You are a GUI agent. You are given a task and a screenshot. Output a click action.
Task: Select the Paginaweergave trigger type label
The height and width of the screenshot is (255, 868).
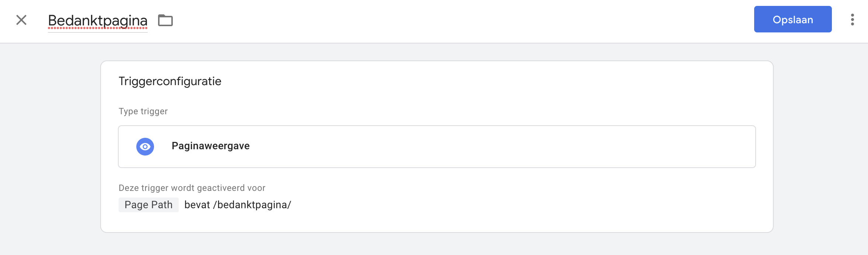[x=210, y=146]
